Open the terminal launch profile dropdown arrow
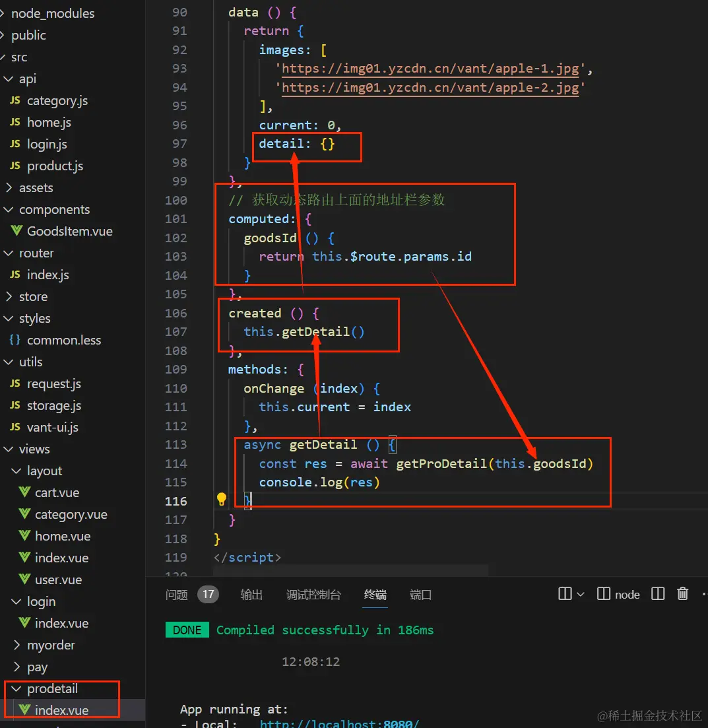The image size is (708, 728). tap(581, 594)
